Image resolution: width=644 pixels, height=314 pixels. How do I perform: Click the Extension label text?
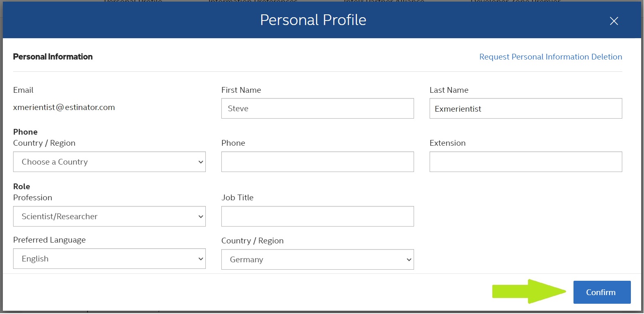coord(447,143)
